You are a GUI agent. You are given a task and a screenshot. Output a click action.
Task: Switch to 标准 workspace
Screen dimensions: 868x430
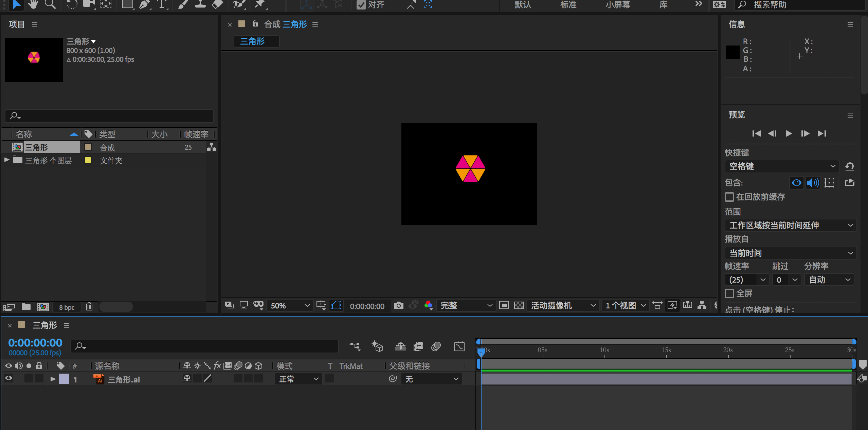coord(568,5)
